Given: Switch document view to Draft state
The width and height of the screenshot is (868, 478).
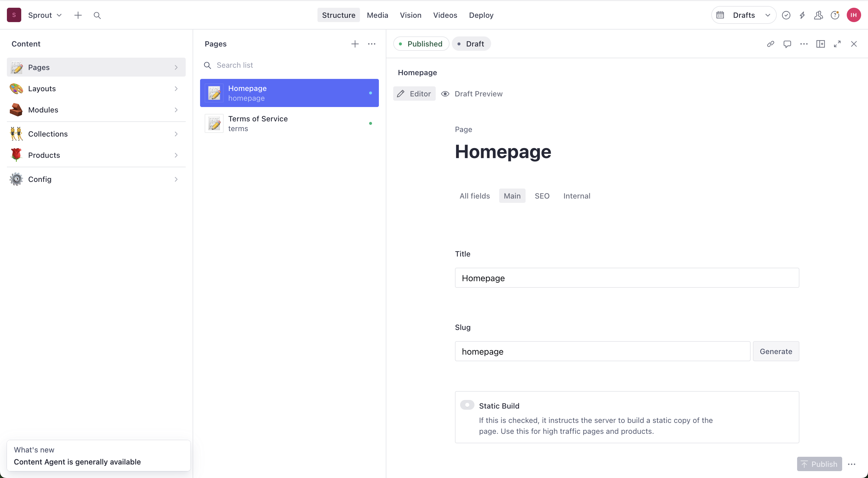Looking at the screenshot, I should pyautogui.click(x=471, y=43).
